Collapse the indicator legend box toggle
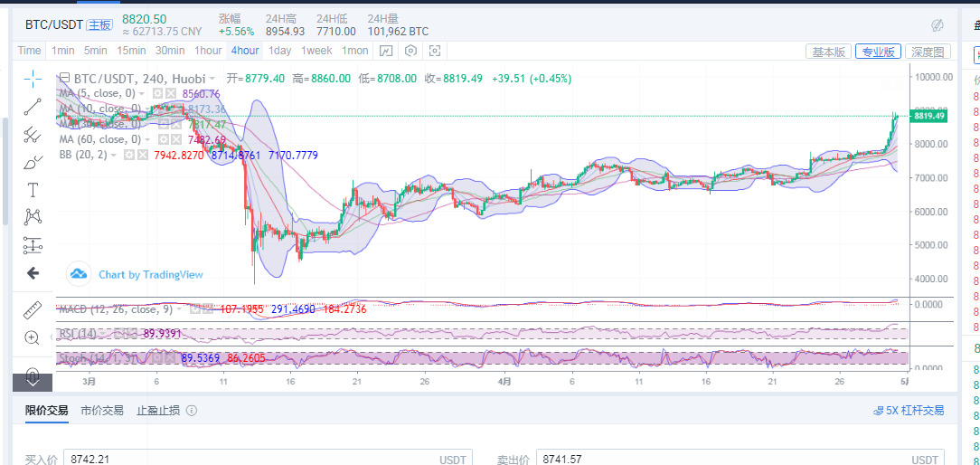The height and width of the screenshot is (465, 980). 63,78
